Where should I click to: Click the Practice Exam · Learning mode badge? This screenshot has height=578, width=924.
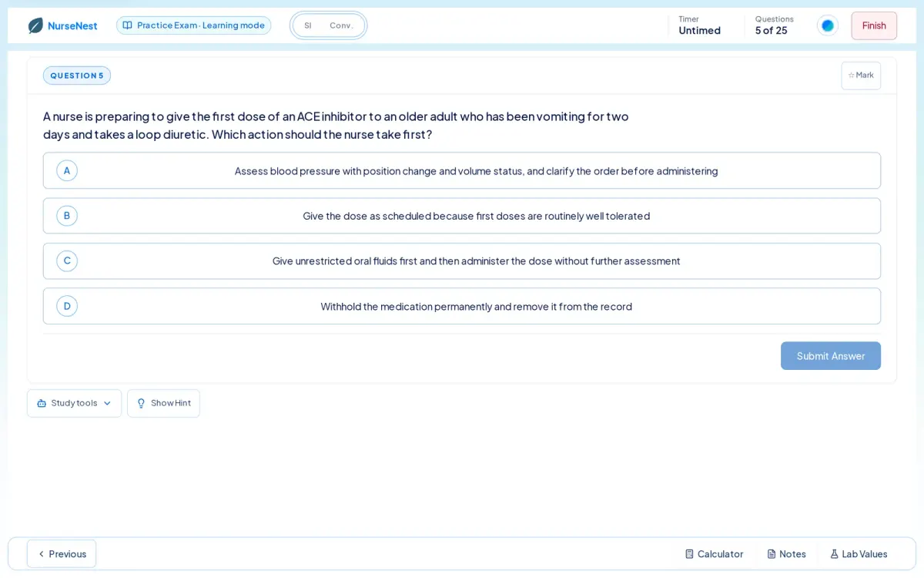[193, 25]
